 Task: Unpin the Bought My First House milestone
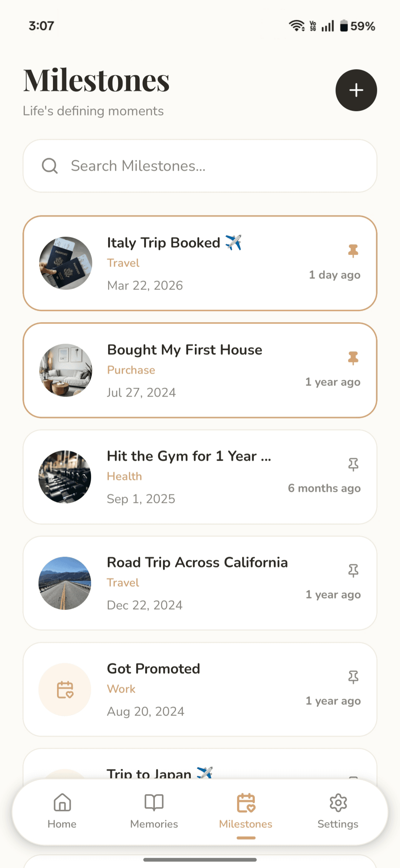tap(353, 358)
